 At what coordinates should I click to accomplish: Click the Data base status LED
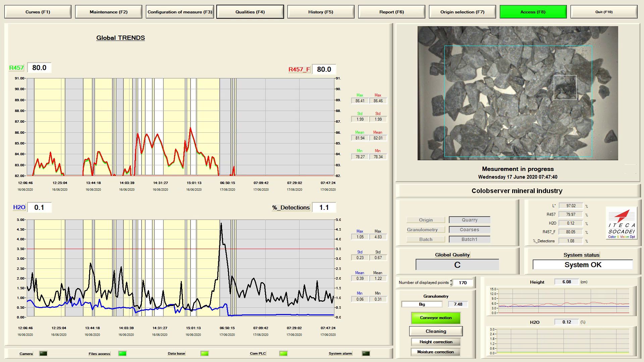204,353
